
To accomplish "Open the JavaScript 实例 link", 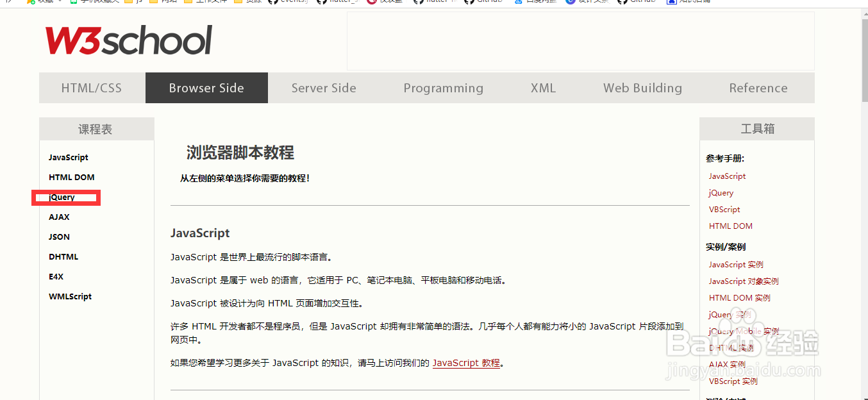I will [x=736, y=265].
